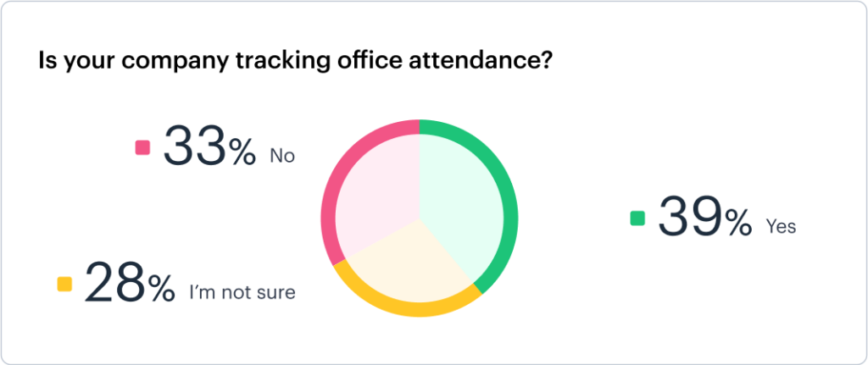
Task: Click the chart title about office attendance
Action: click(293, 61)
